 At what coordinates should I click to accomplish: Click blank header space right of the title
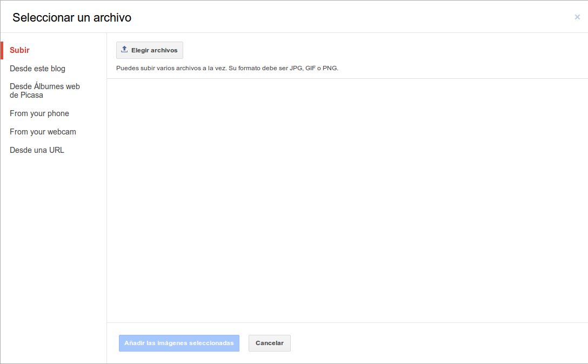click(x=351, y=17)
